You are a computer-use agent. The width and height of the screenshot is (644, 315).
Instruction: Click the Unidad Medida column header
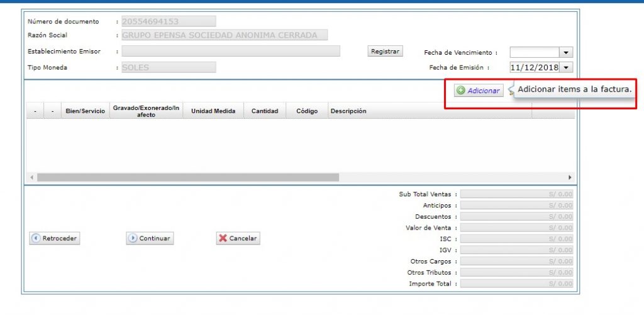pos(213,111)
